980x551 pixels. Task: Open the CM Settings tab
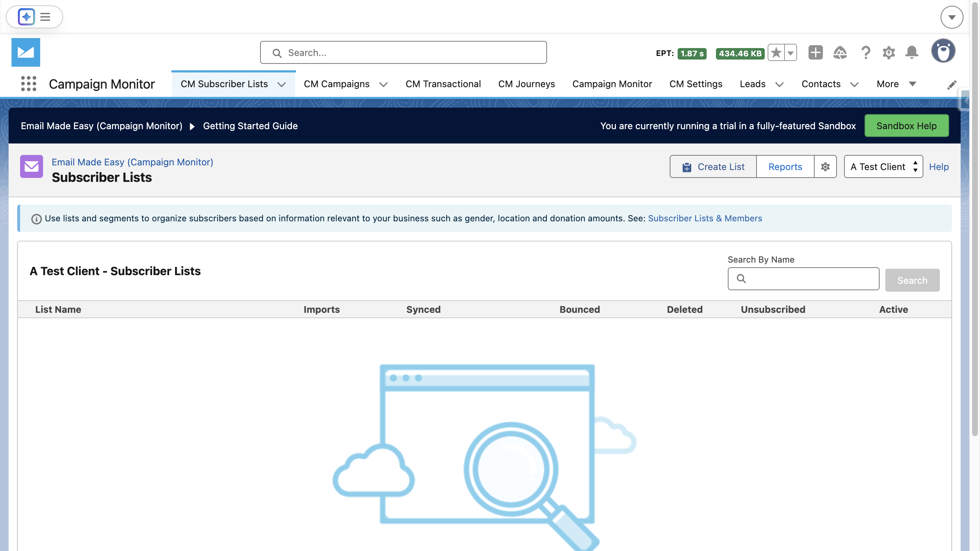coord(696,84)
